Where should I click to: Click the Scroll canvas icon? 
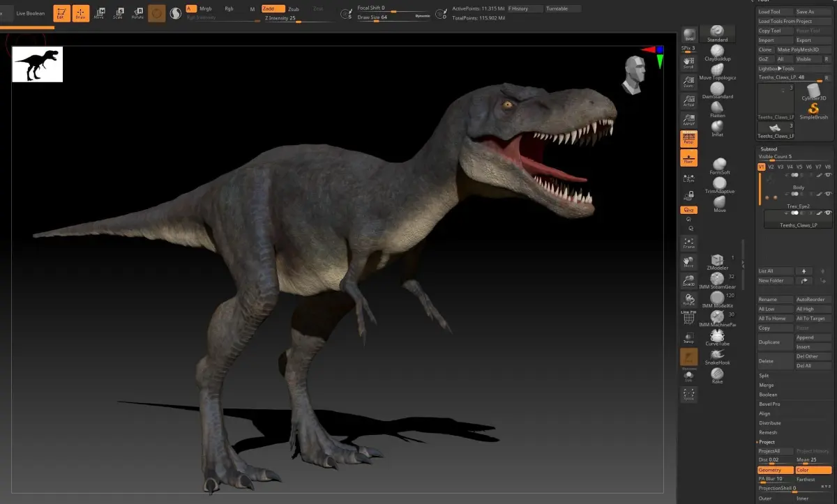pos(688,63)
